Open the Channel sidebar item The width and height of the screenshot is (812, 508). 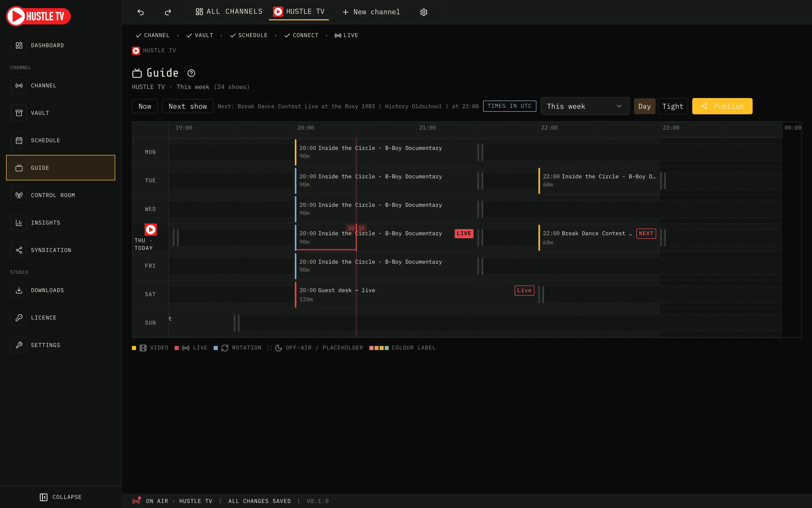[x=60, y=85]
